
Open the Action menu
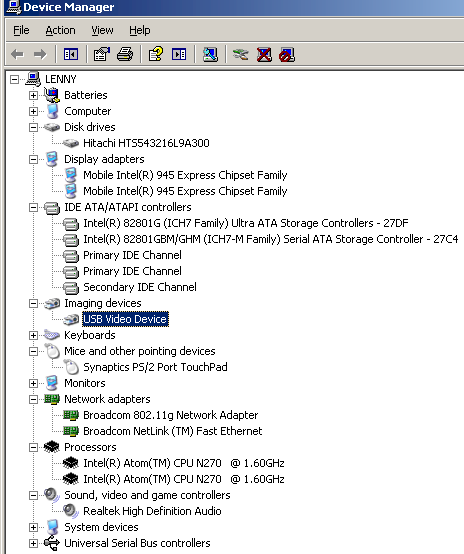click(x=60, y=30)
